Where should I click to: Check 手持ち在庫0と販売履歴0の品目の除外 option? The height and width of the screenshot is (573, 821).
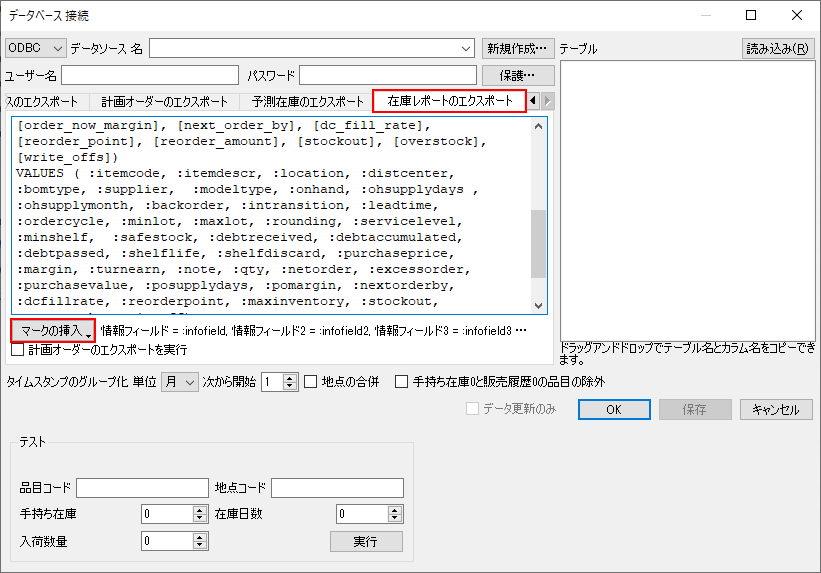pyautogui.click(x=401, y=381)
